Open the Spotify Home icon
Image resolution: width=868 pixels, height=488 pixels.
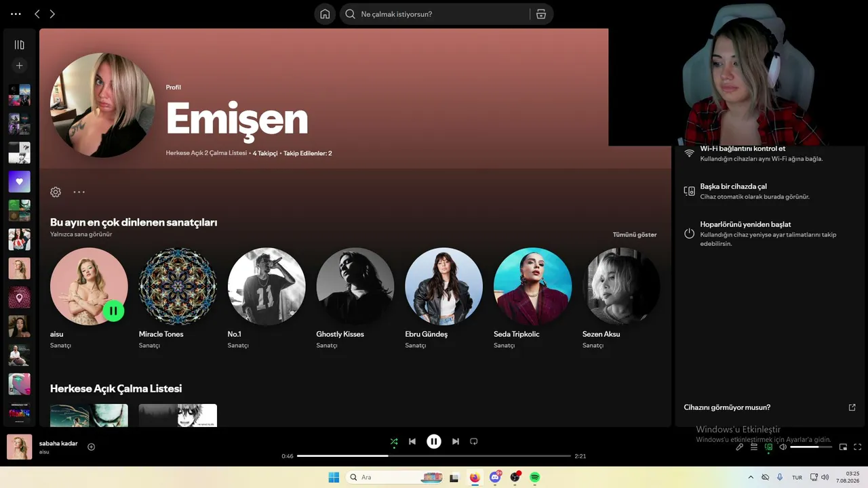coord(325,14)
